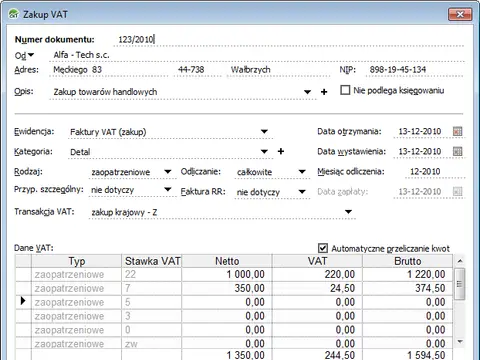Click Netto cell in rate 3 row

coord(227,316)
